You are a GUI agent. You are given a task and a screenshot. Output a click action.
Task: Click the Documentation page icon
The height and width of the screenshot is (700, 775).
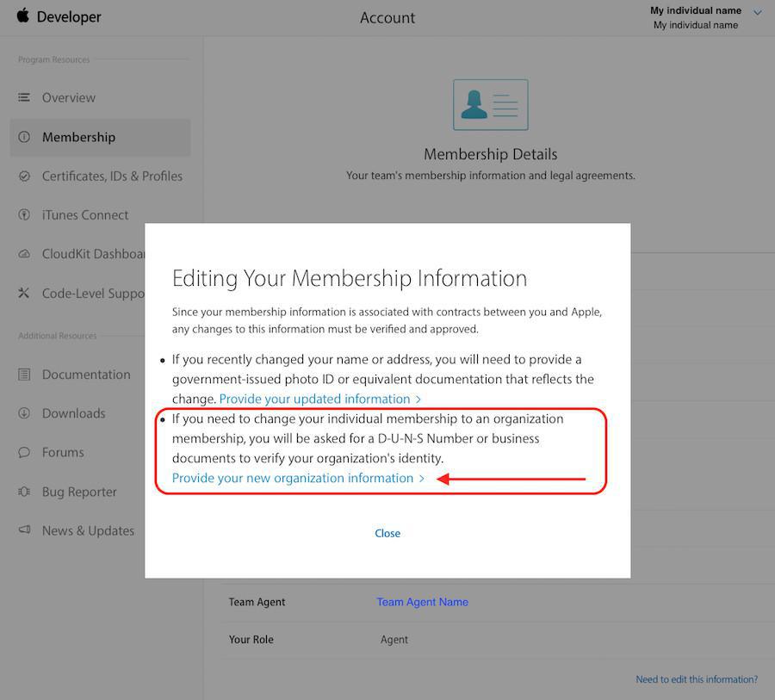[x=24, y=375]
